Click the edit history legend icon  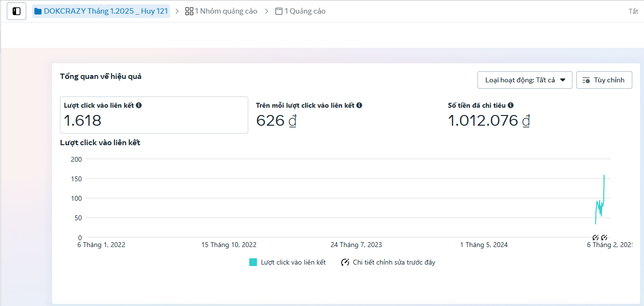(x=345, y=262)
